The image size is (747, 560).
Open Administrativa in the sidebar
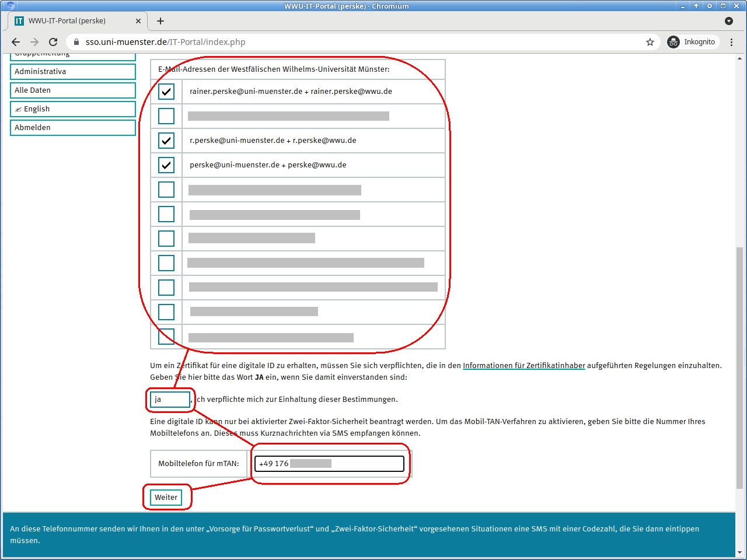click(x=73, y=72)
